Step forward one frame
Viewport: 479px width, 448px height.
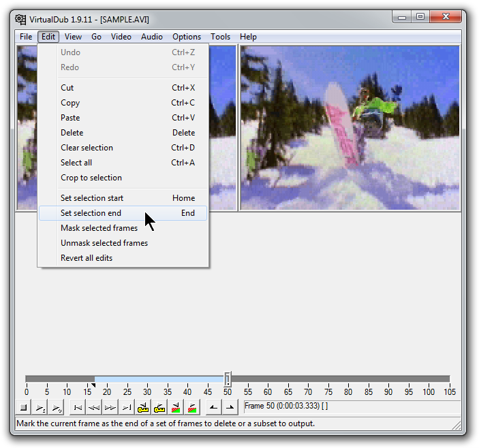(x=110, y=408)
